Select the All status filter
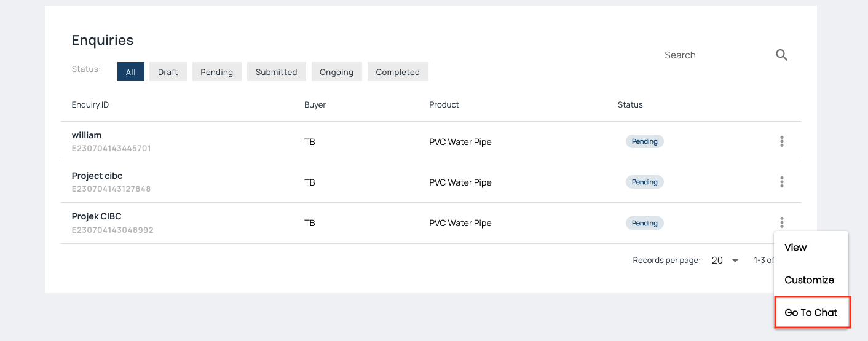Screen dimensions: 868x341 130,72
